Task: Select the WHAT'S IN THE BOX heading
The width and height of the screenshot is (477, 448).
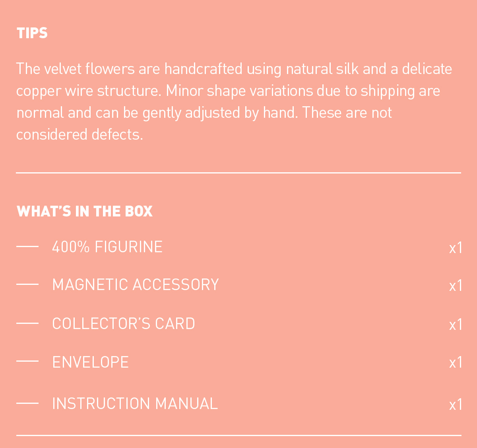Action: 85,211
